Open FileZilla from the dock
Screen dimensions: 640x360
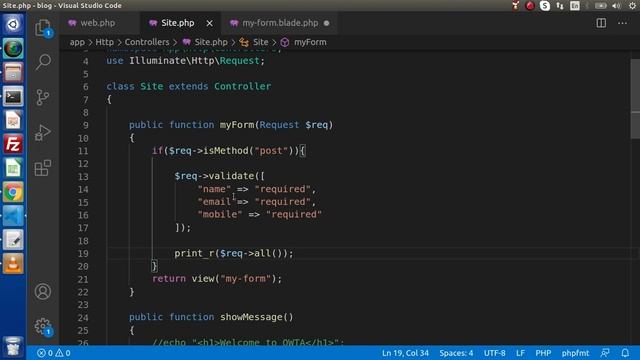pyautogui.click(x=13, y=144)
